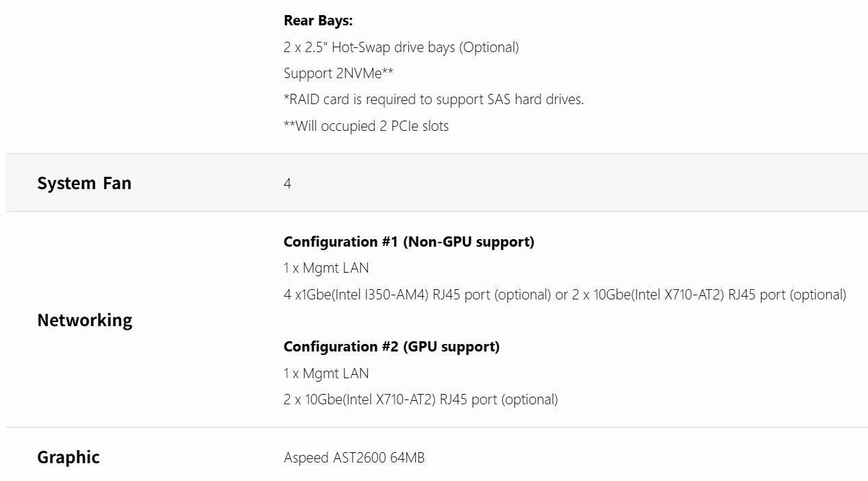Select the RAID card required footnote
This screenshot has height=481, width=868.
pos(433,99)
